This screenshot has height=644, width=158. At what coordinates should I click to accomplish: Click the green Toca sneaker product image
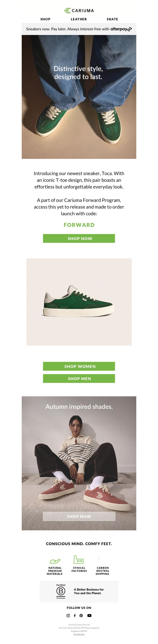pos(79,302)
